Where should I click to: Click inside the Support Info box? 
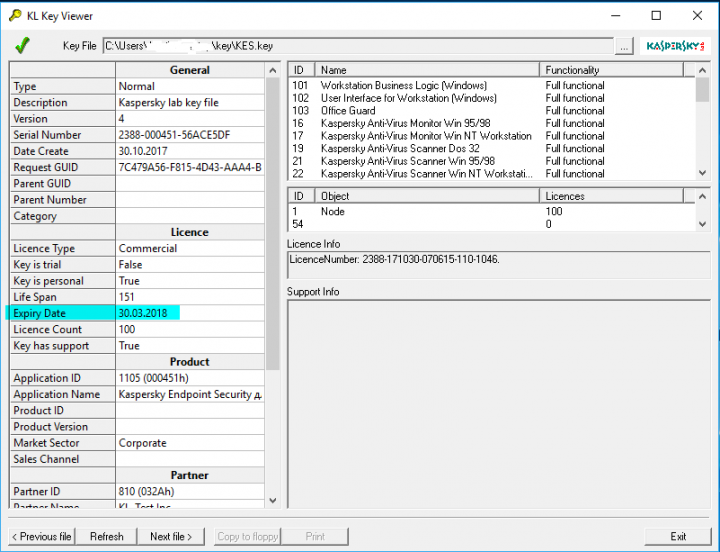point(499,404)
